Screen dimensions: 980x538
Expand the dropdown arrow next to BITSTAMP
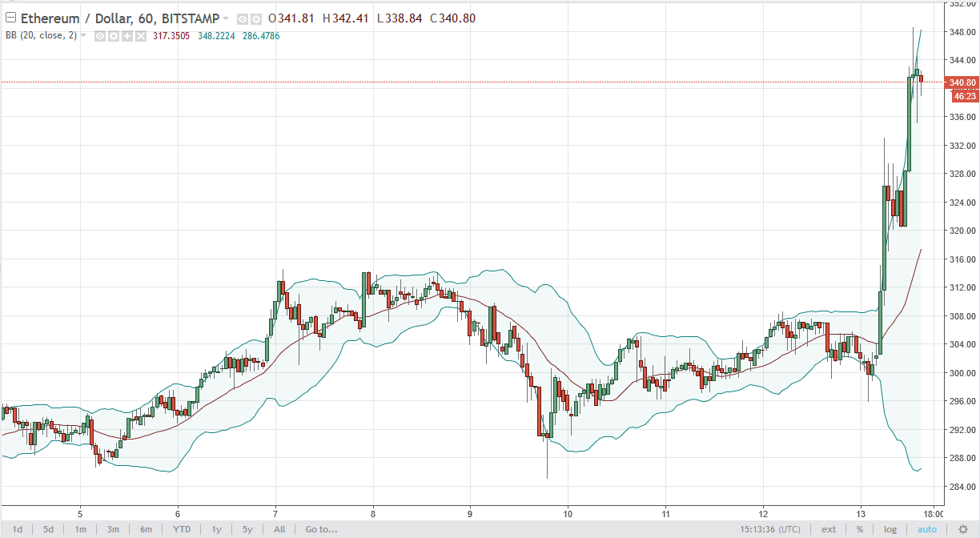pyautogui.click(x=227, y=18)
